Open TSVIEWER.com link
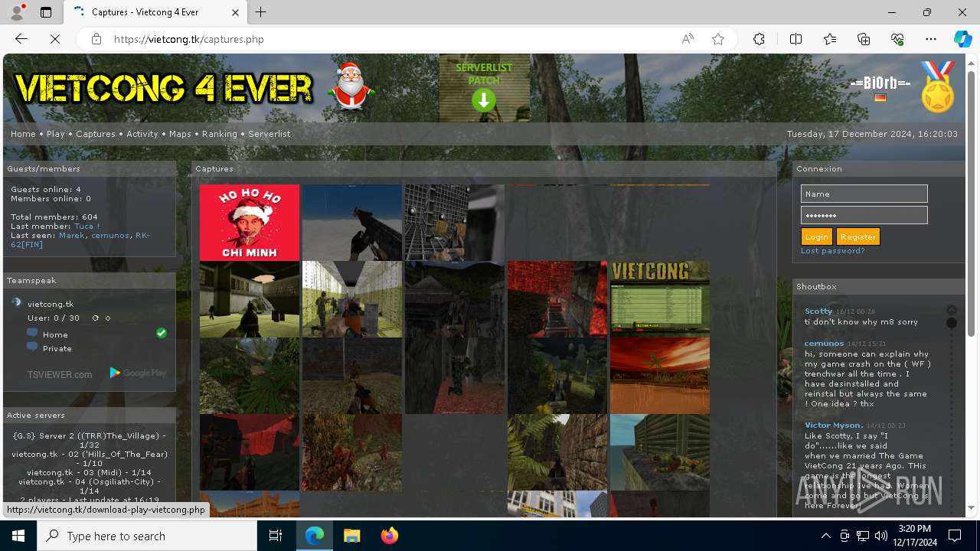 coord(60,374)
